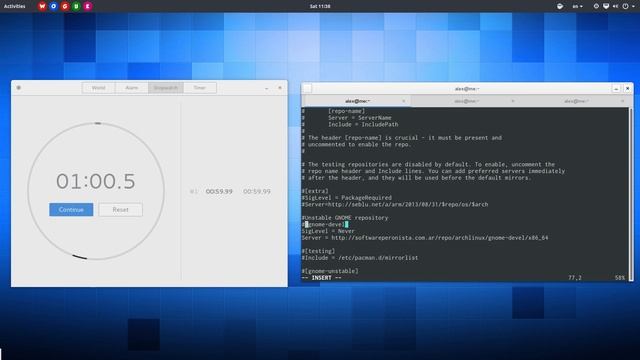Click the #[gnome-unstable] line
This screenshot has width=640, height=360.
(330, 271)
